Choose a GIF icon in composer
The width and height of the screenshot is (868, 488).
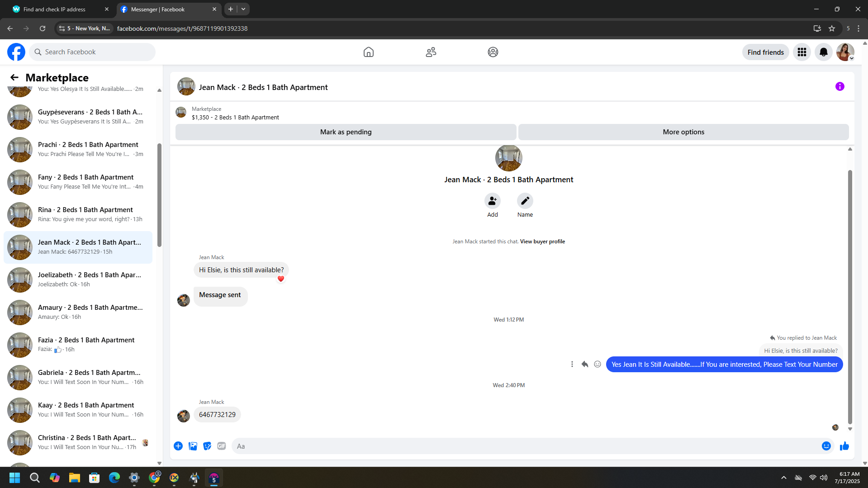click(222, 446)
